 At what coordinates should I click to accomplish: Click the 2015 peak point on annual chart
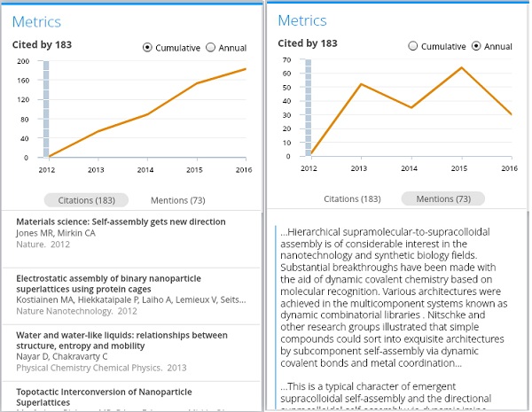click(x=461, y=67)
